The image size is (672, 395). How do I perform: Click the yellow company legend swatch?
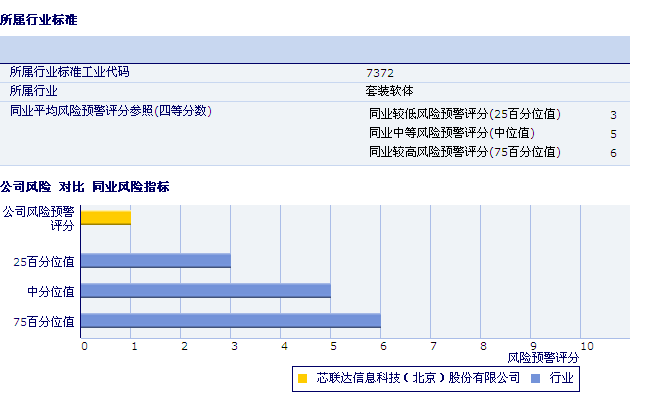303,378
